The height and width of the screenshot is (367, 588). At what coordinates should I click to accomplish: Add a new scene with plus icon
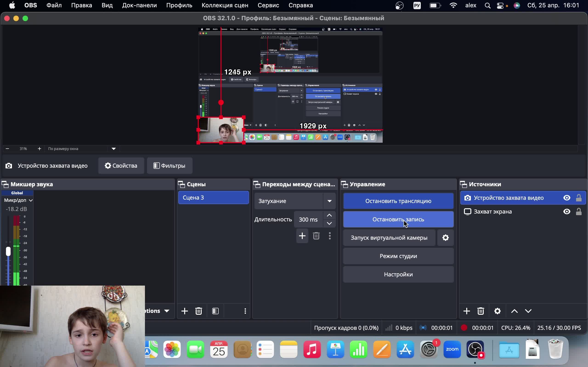click(x=184, y=311)
